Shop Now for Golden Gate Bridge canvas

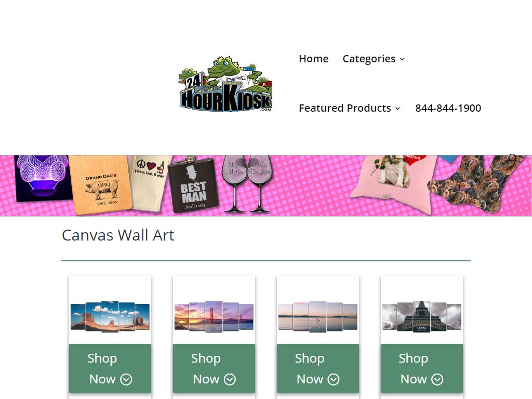[214, 368]
